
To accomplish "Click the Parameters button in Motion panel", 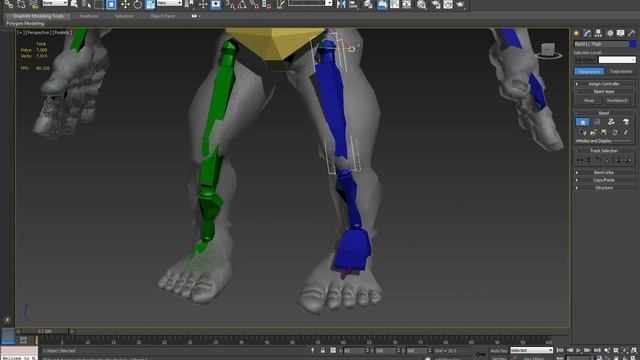I will 589,71.
